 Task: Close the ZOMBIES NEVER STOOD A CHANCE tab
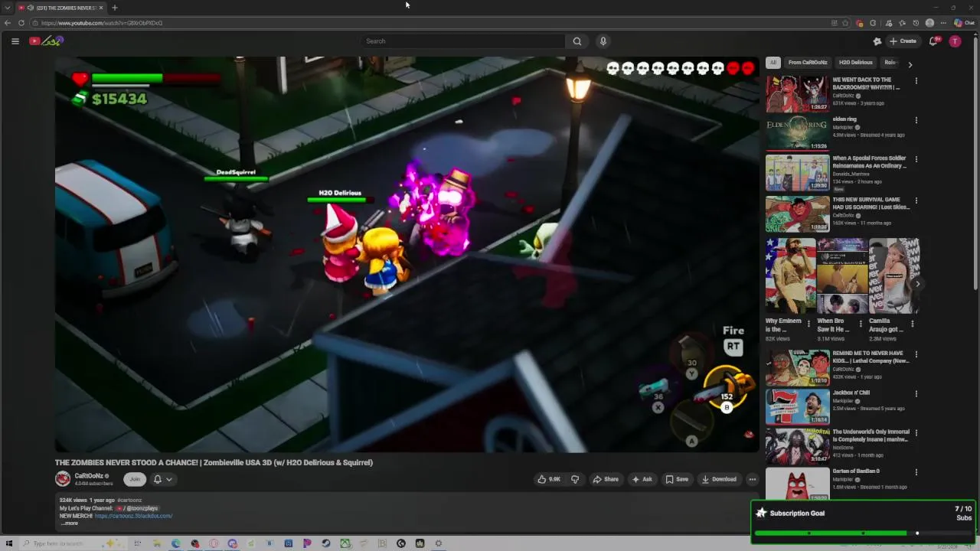point(100,8)
